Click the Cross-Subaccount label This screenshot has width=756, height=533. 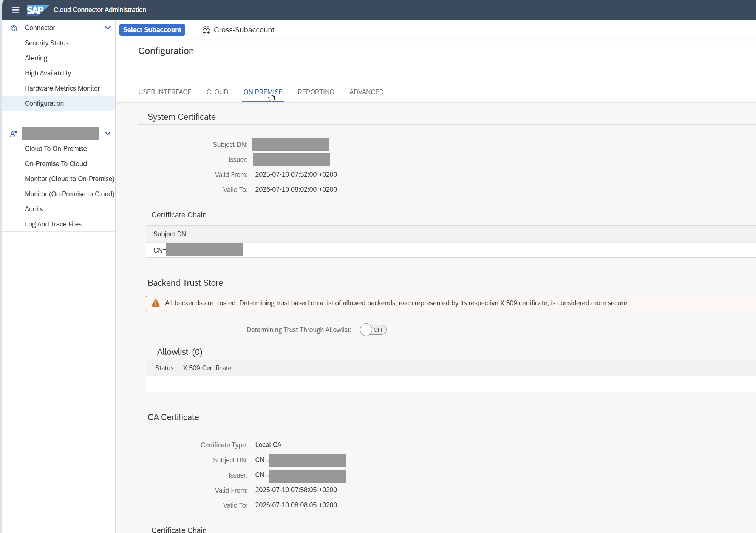click(244, 30)
